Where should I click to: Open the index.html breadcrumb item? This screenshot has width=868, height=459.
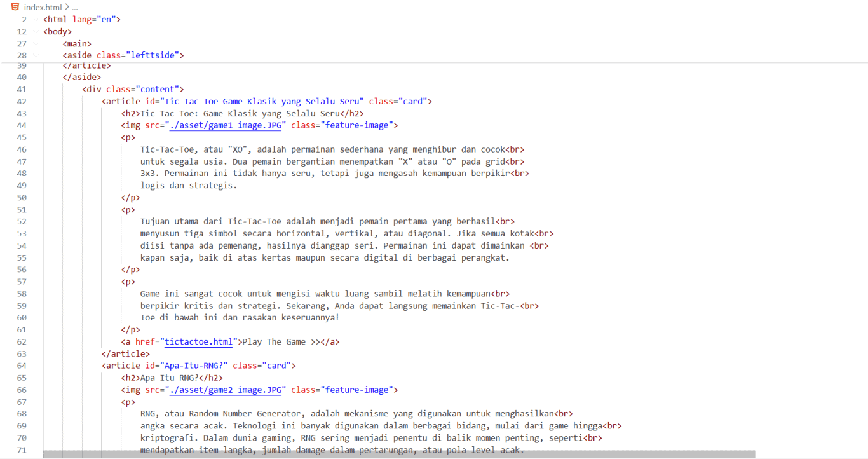coord(43,7)
